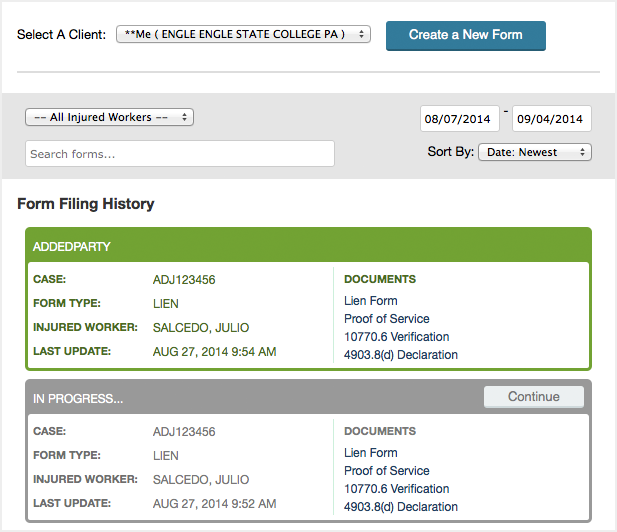Edit the end date 09/04/2014 field
The image size is (617, 532).
(552, 118)
